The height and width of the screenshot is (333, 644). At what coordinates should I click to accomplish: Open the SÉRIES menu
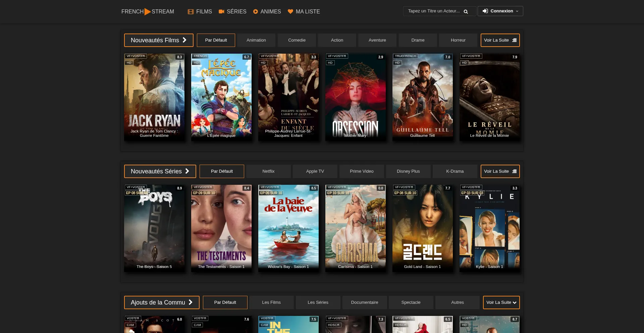[232, 11]
